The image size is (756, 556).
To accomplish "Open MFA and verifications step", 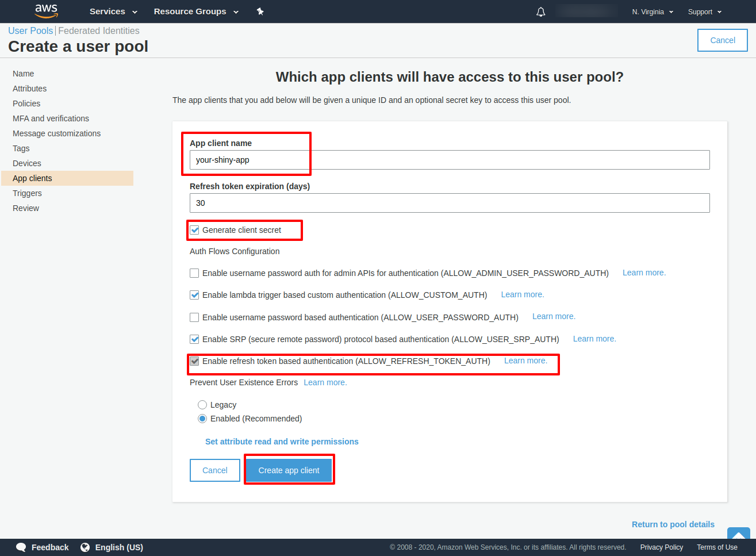I will 51,118.
